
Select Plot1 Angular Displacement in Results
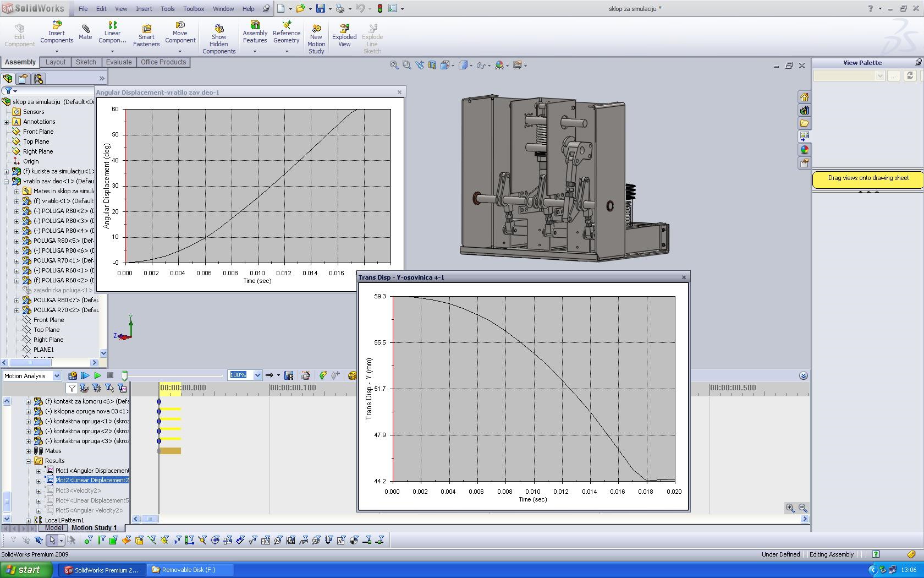tap(91, 471)
